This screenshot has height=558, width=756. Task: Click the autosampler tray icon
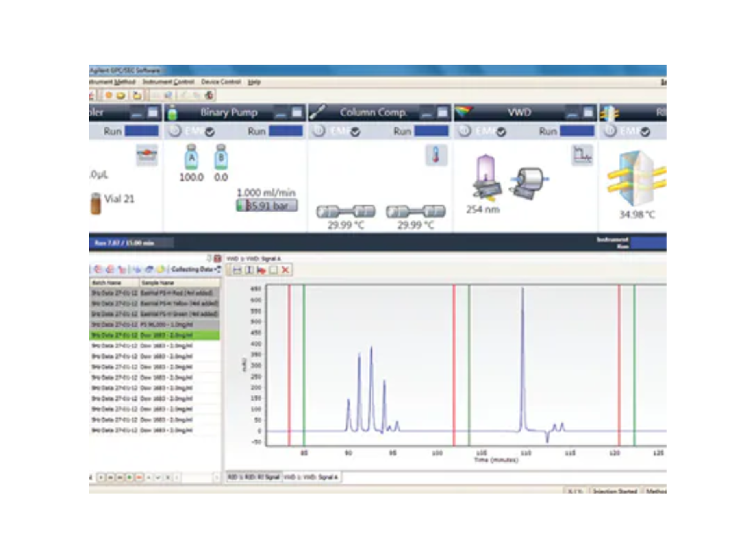coord(147,155)
